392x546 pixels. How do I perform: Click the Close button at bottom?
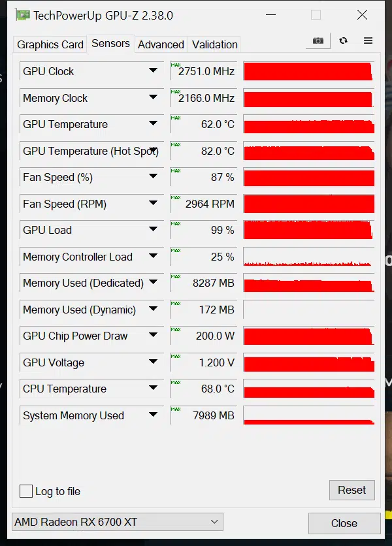click(x=344, y=523)
